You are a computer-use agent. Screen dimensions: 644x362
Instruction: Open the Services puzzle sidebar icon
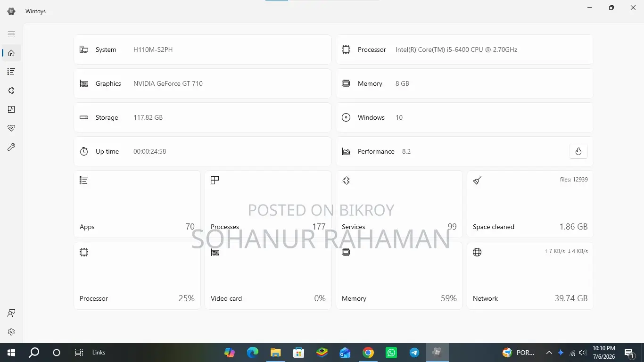tap(11, 90)
